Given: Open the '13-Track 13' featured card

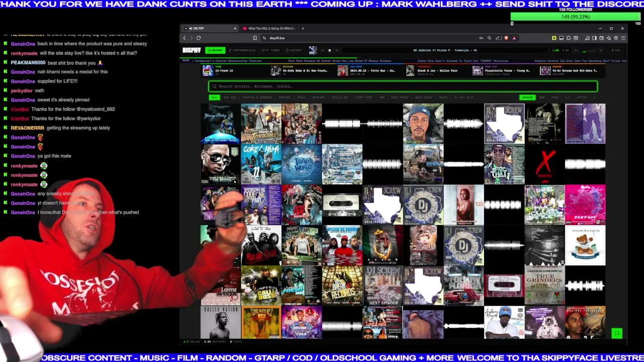Looking at the screenshot, I should pos(234,70).
